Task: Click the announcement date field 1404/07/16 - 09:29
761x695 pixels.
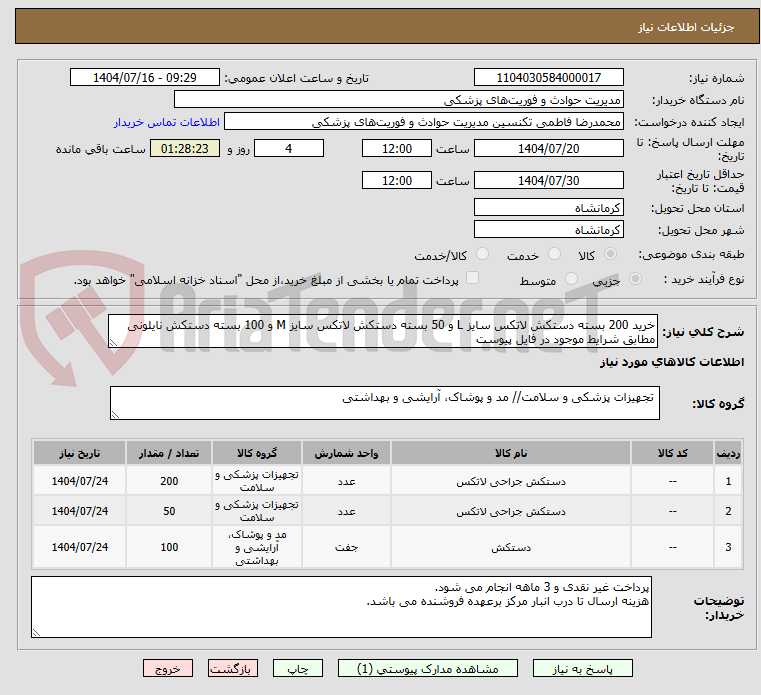Action: [145, 77]
